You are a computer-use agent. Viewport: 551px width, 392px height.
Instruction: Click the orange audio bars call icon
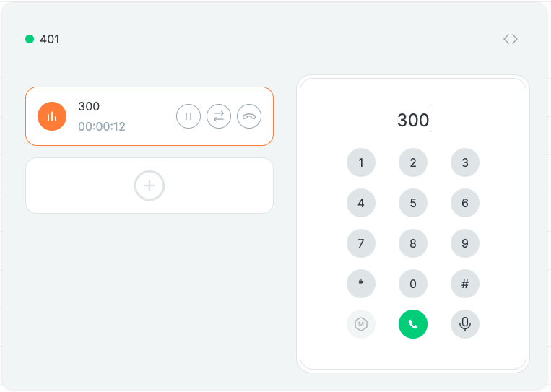coord(52,116)
